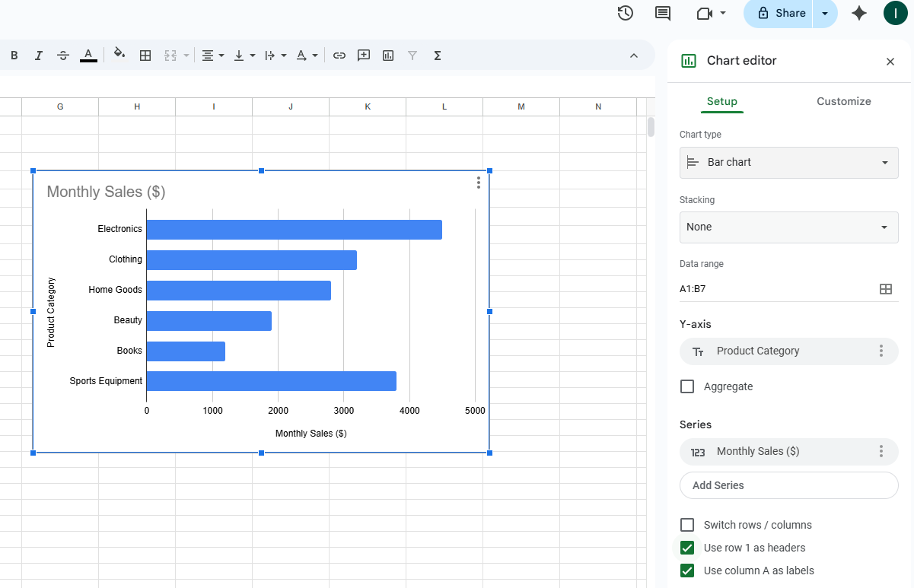The image size is (914, 588).
Task: Open the fill color picker
Action: (x=119, y=55)
